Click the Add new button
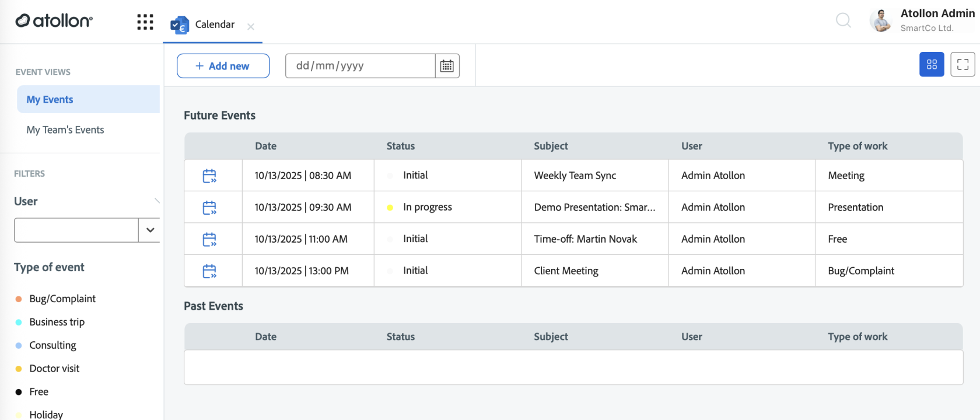 pyautogui.click(x=223, y=66)
